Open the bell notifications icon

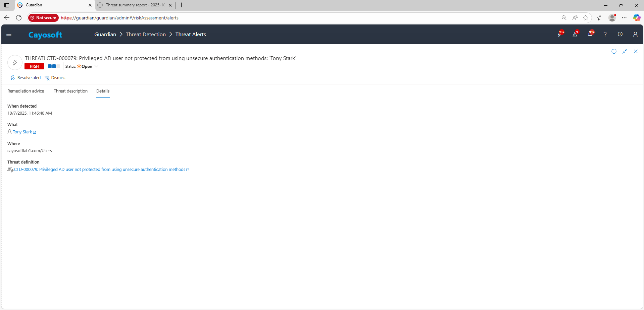click(x=590, y=34)
